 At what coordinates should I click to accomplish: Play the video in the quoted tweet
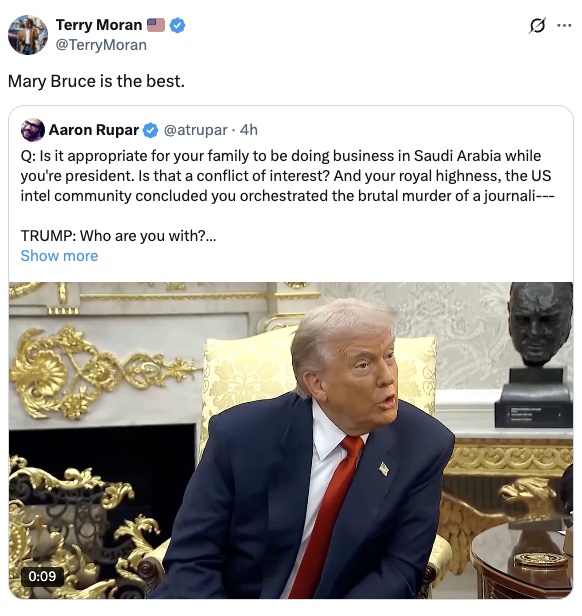[x=291, y=440]
